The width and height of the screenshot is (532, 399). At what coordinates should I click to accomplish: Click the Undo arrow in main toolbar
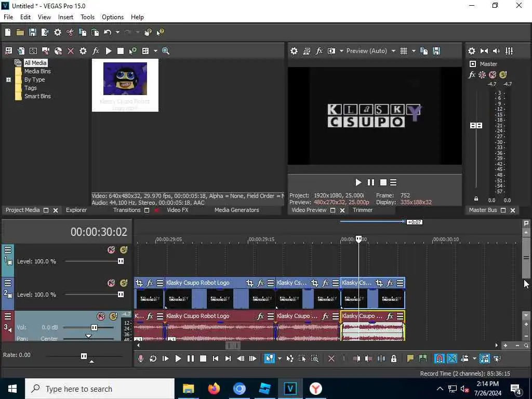(x=108, y=32)
